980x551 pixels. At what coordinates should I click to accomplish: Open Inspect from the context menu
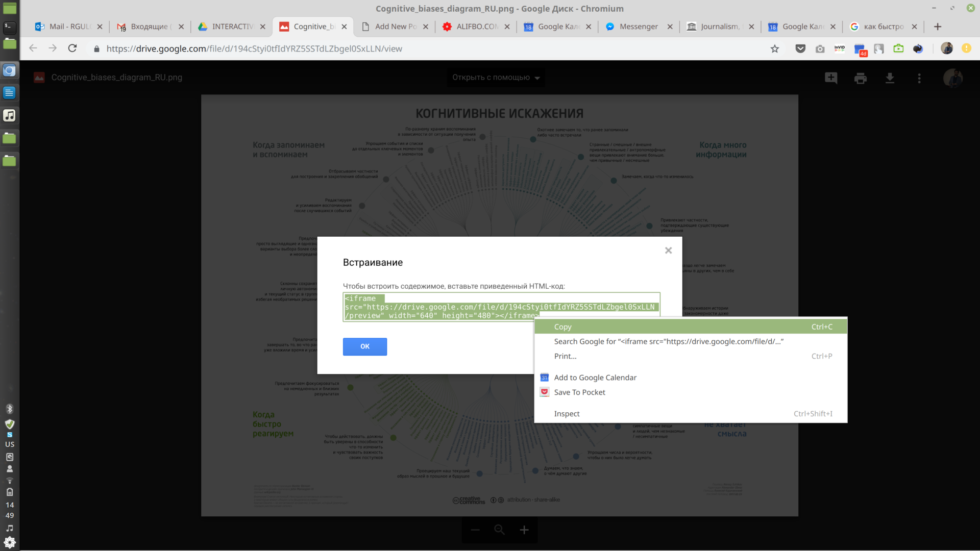click(x=691, y=414)
